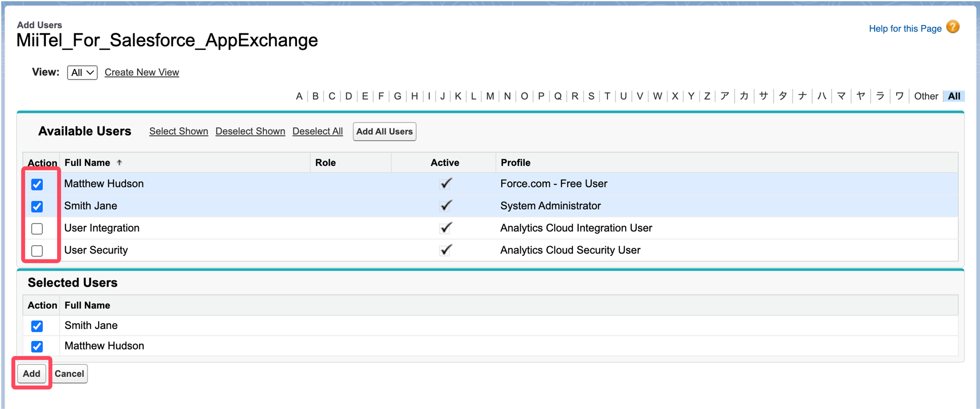Screen dimensions: 980x409
Task: Click the Add All Users button
Action: click(384, 131)
